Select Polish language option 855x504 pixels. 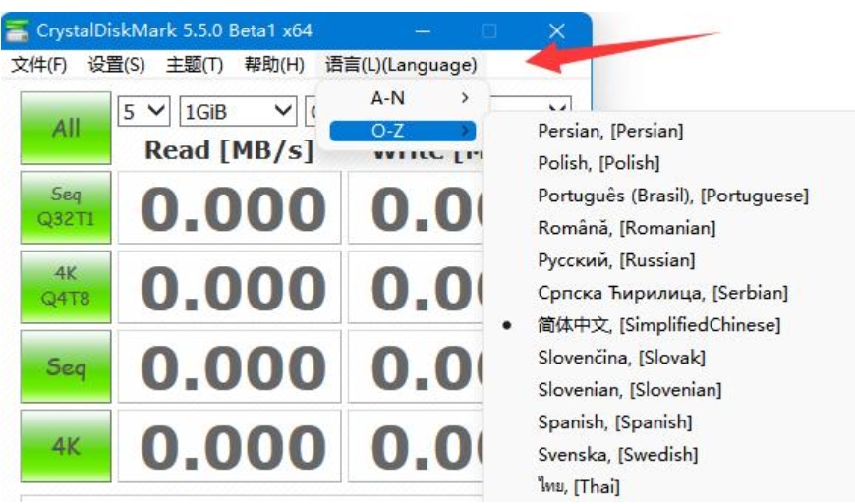pyautogui.click(x=598, y=163)
